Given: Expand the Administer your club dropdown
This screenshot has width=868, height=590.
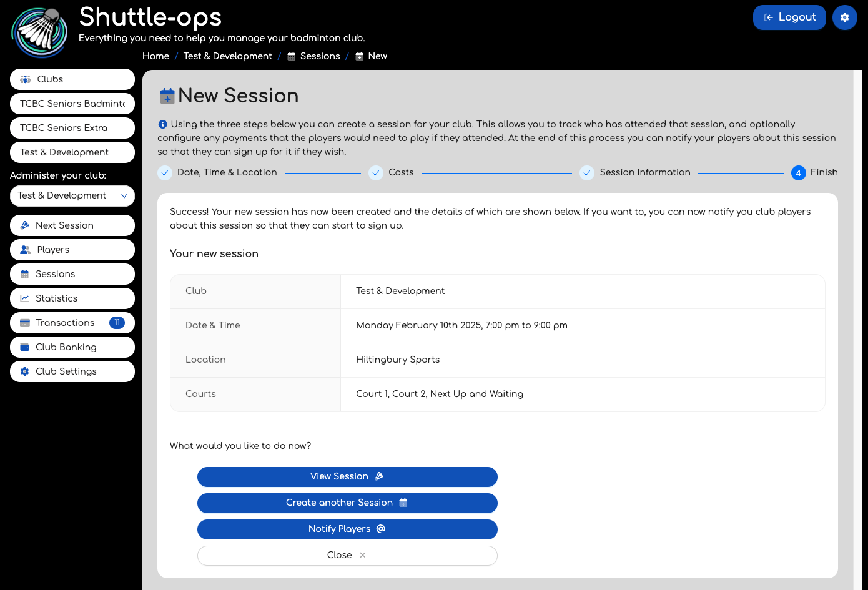Looking at the screenshot, I should 72,195.
